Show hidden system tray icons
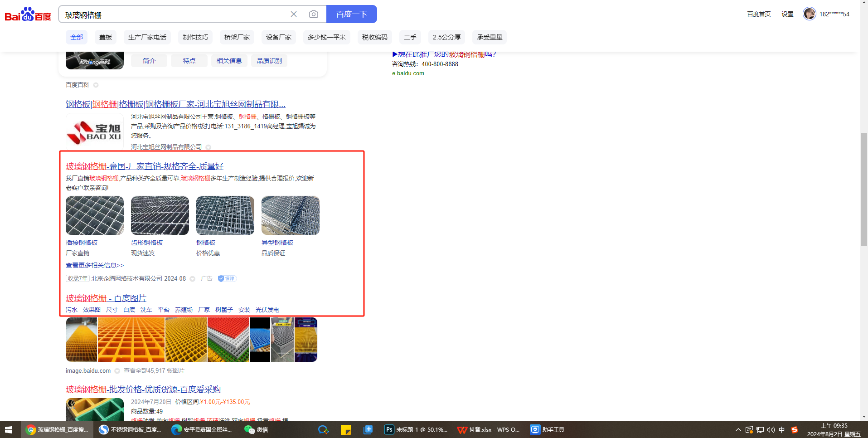Screen dimensions: 868x438 [x=738, y=430]
